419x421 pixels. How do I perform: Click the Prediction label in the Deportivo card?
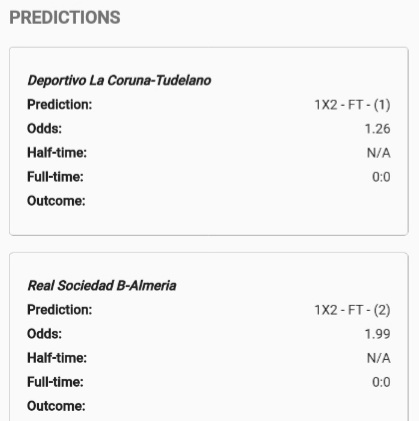[60, 105]
